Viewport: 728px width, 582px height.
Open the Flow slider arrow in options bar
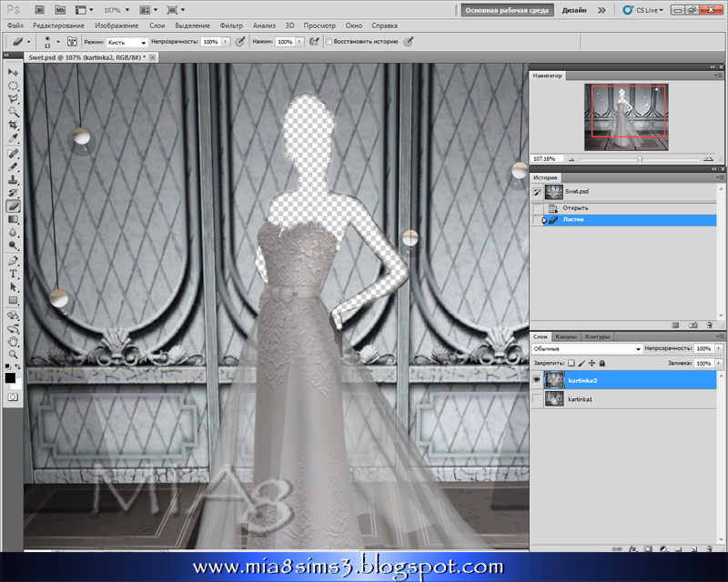click(x=300, y=42)
